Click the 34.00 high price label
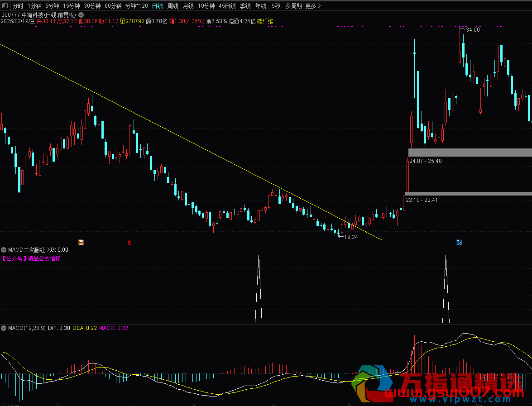Viewport: 532px width, 406px height. pos(473,30)
